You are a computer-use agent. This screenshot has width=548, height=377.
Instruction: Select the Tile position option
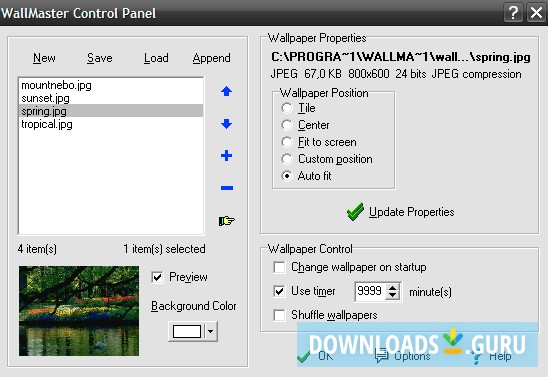pos(287,108)
